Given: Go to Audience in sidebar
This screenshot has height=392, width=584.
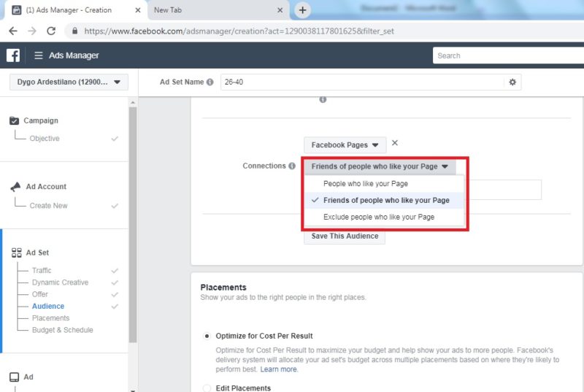Looking at the screenshot, I should point(48,307).
